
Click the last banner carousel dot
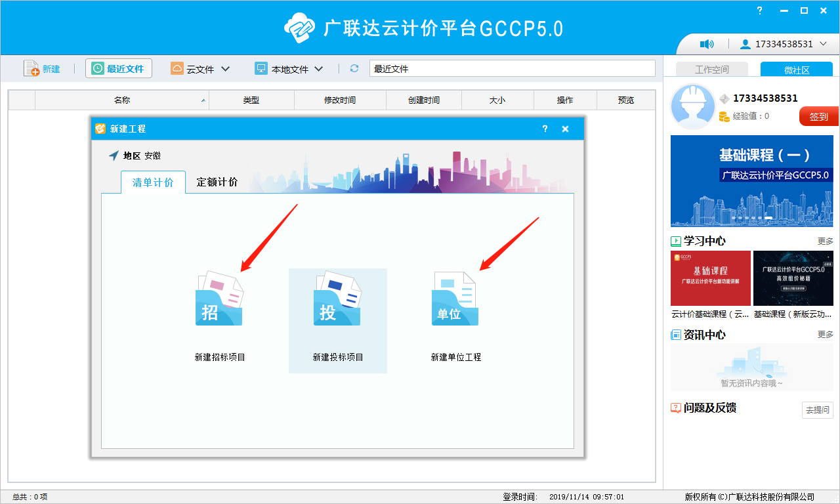(x=769, y=217)
